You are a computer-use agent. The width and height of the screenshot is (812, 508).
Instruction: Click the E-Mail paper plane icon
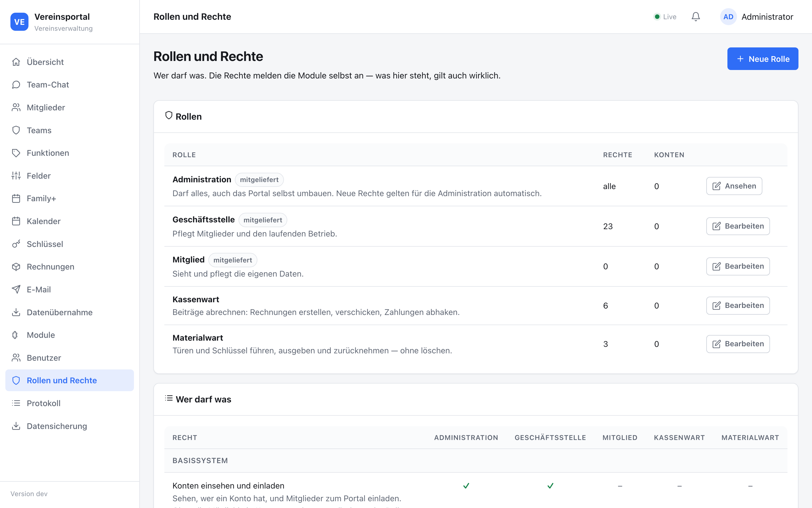(16, 290)
